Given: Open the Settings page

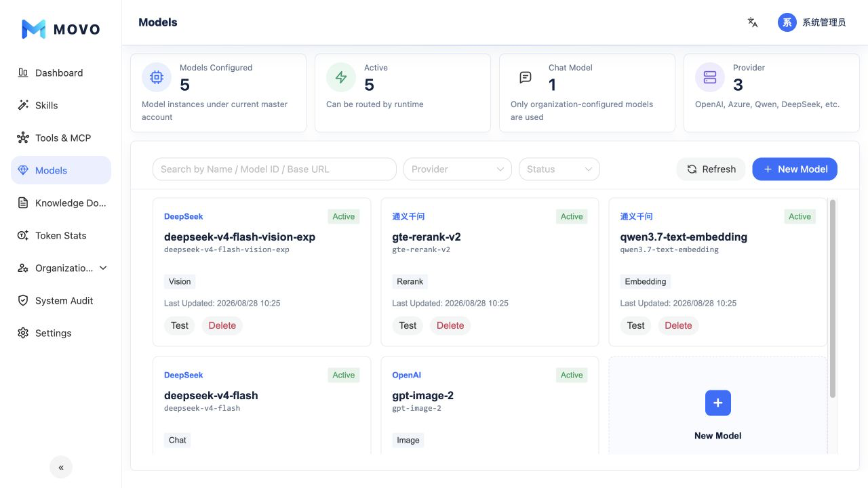Looking at the screenshot, I should pyautogui.click(x=61, y=333).
